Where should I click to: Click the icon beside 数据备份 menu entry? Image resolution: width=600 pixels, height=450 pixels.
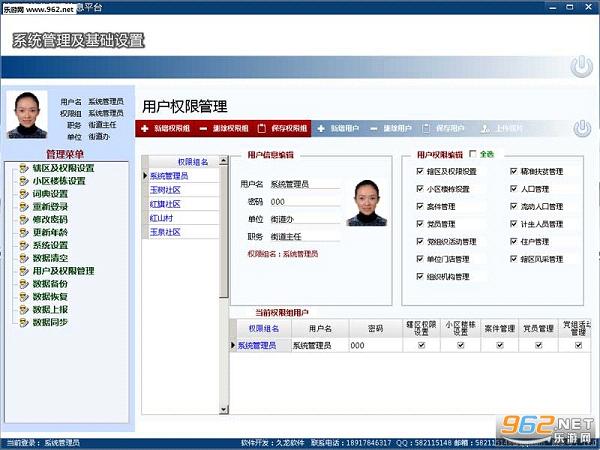[24, 284]
